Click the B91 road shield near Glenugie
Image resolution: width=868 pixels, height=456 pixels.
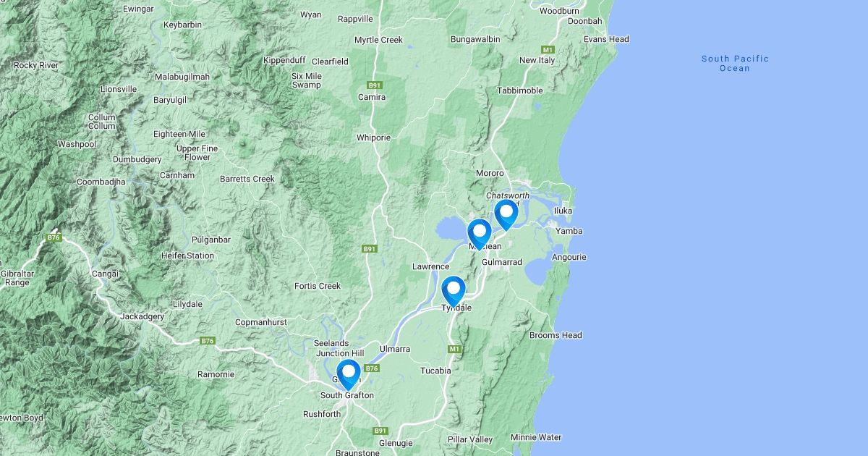(381, 431)
